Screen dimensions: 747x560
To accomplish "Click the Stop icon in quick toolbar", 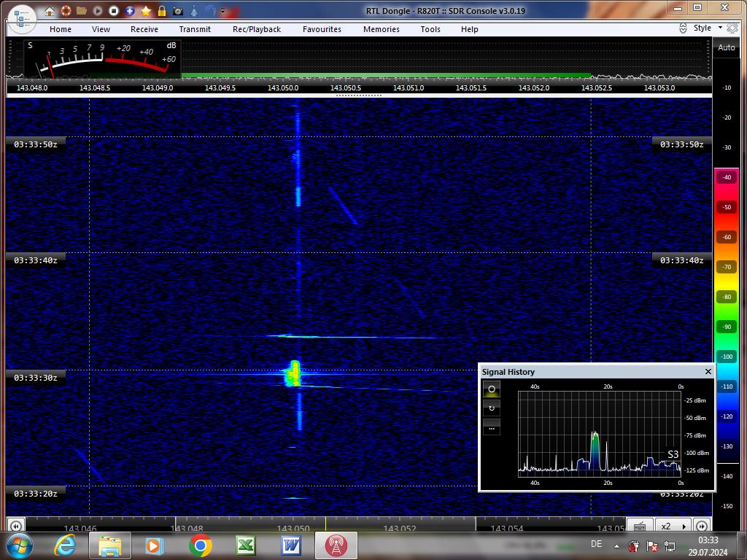I will [x=113, y=10].
